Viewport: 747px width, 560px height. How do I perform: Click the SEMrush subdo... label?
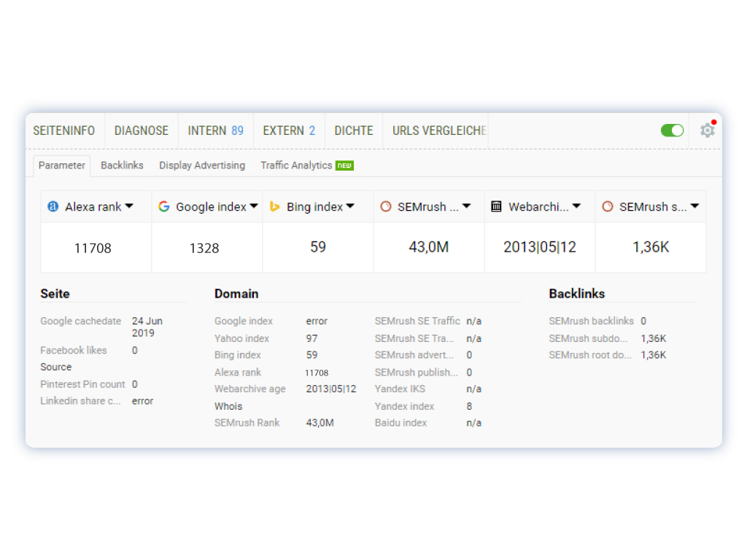589,338
